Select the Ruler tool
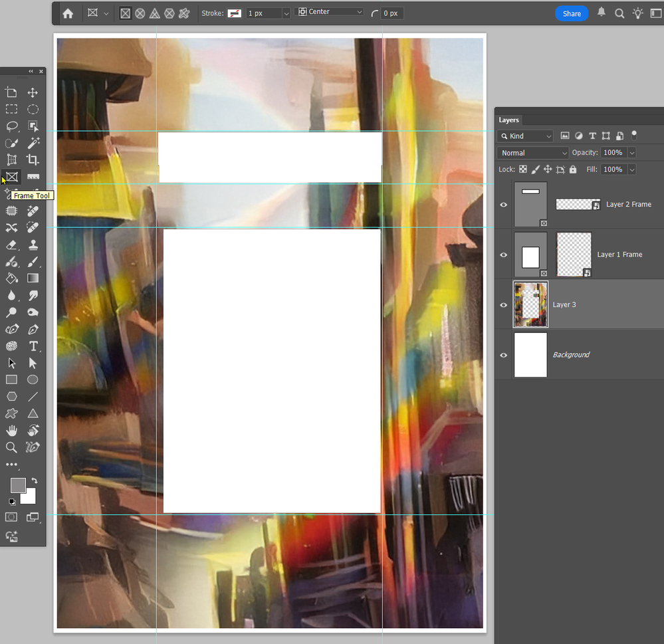The width and height of the screenshot is (664, 644). pyautogui.click(x=33, y=177)
